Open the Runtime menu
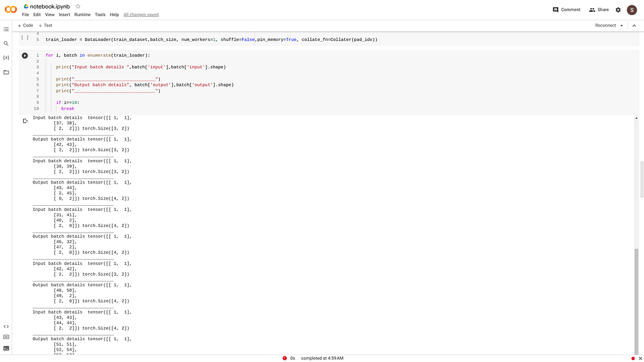The image size is (644, 362). click(x=82, y=14)
